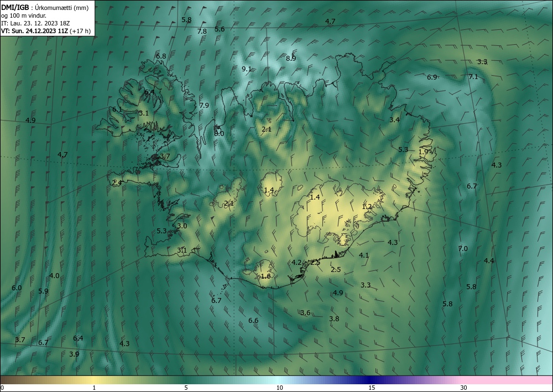
Task: Click the title text 'DMI/IGB : Úrkomumætti (mm)'
Action: click(45, 8)
